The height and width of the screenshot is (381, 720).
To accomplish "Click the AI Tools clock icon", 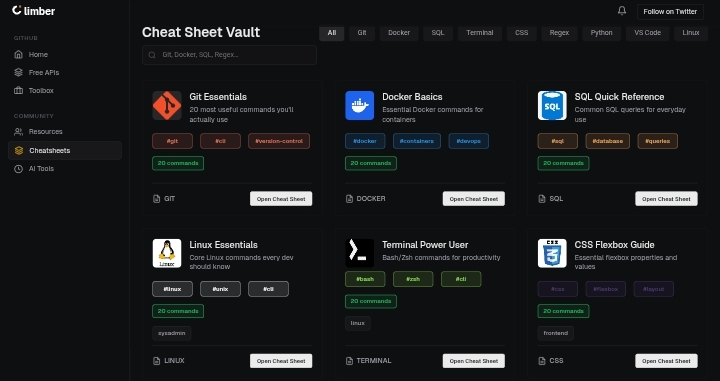I will pos(18,169).
